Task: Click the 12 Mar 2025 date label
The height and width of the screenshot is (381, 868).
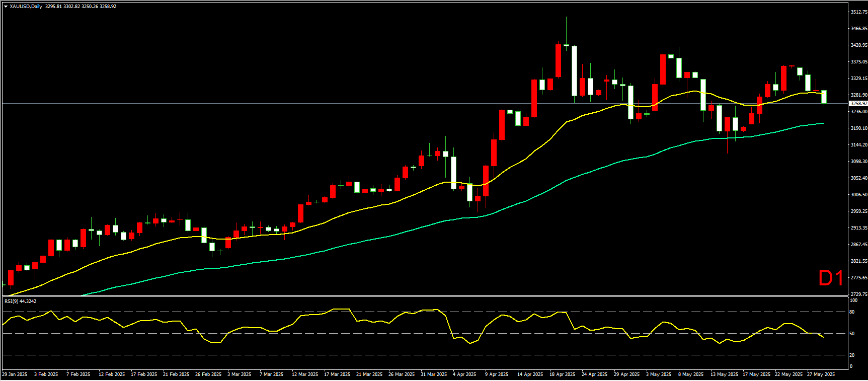Action: point(305,374)
